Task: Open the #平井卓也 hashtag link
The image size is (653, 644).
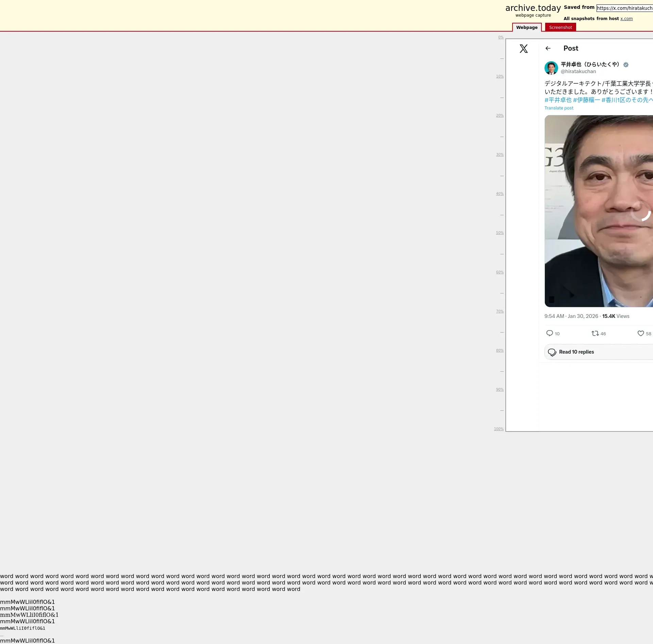Action: (x=558, y=100)
